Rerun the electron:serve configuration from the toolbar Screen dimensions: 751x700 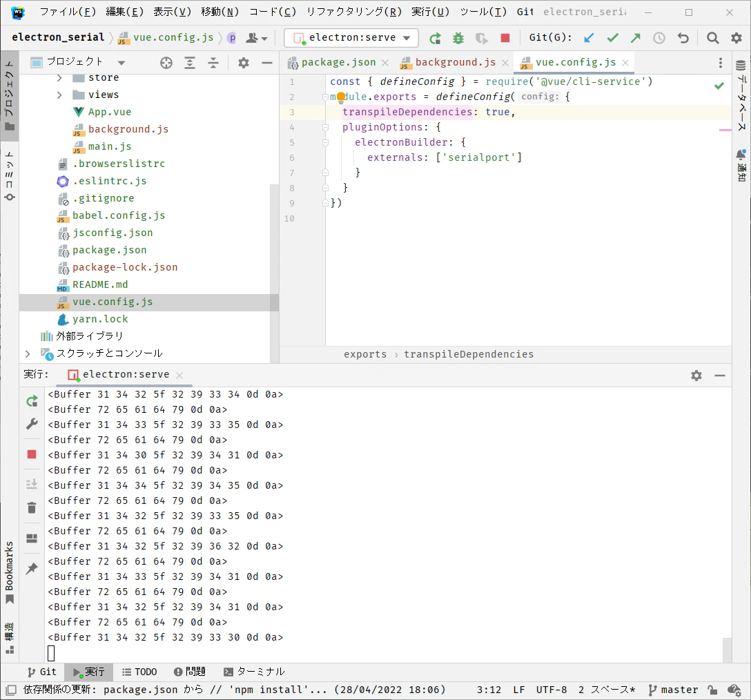click(435, 38)
